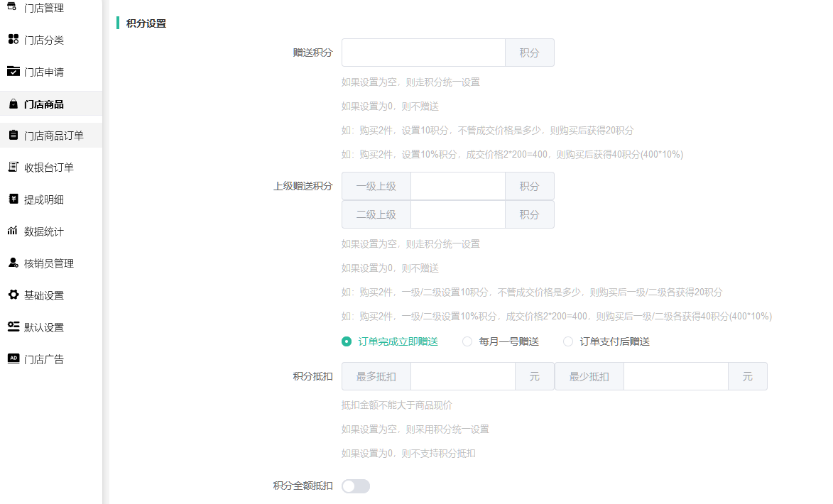Click the 收银台订单 receipt icon
Viewport: 833px width, 504px height.
(x=13, y=167)
